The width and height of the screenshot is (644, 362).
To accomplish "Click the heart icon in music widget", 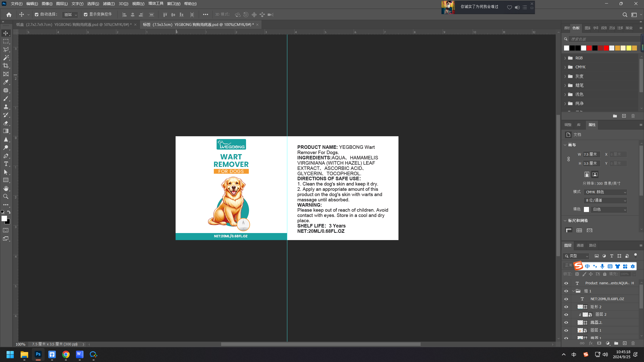I will coord(509,7).
